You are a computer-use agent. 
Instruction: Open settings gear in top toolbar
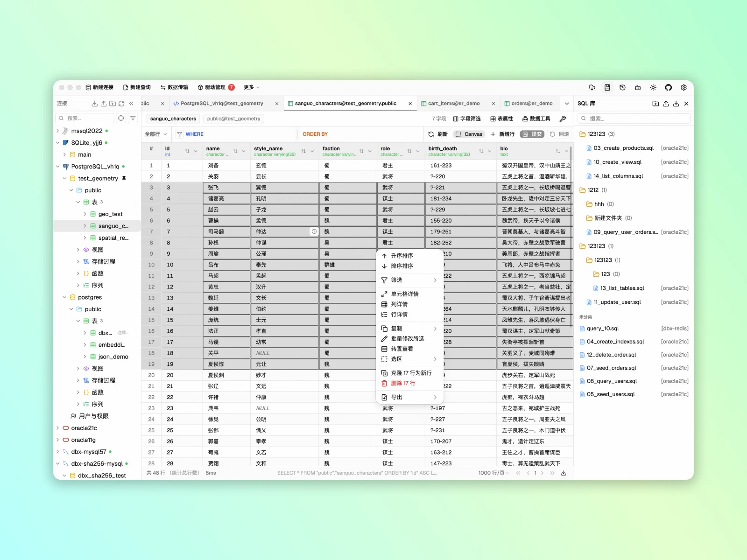[684, 87]
